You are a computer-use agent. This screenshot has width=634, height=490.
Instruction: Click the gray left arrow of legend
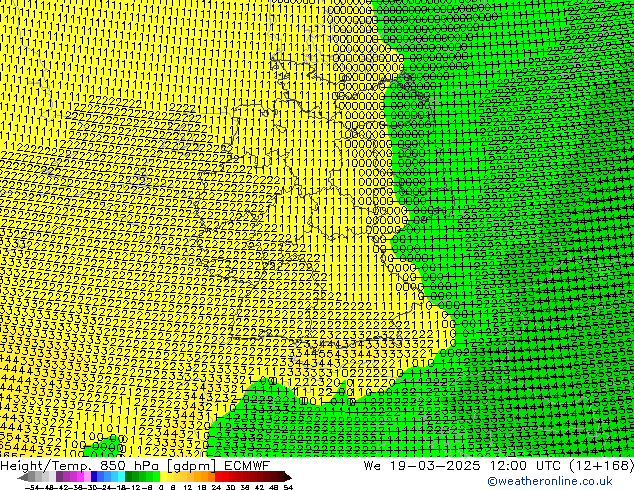23,477
